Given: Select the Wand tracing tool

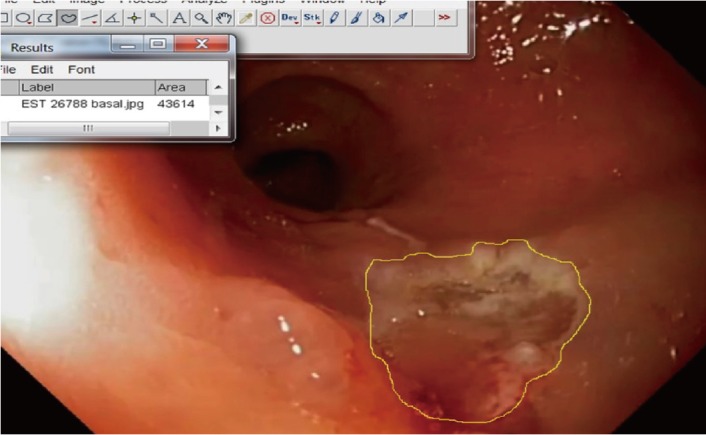Looking at the screenshot, I should point(157,18).
